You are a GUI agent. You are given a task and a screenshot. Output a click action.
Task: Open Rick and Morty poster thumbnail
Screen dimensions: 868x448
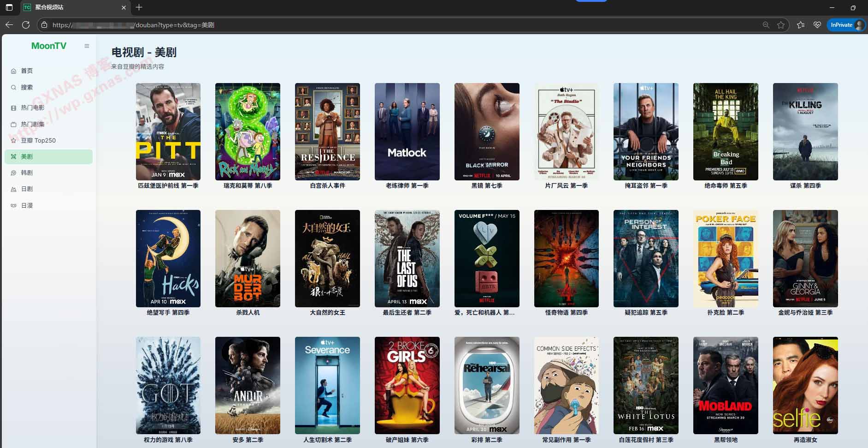(x=248, y=131)
